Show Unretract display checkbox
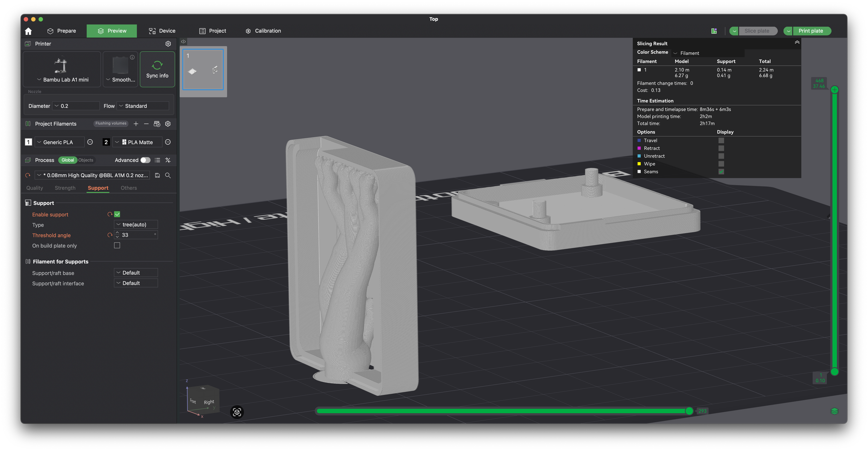868x451 pixels. point(721,156)
